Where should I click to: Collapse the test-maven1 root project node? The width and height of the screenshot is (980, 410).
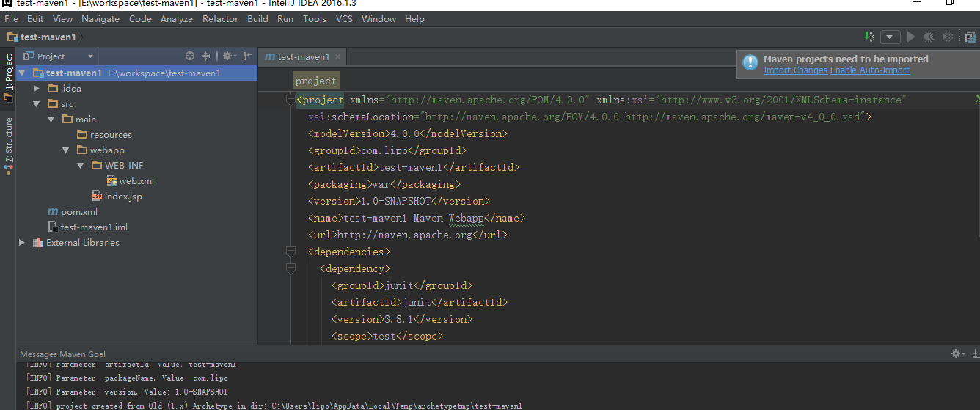[22, 73]
